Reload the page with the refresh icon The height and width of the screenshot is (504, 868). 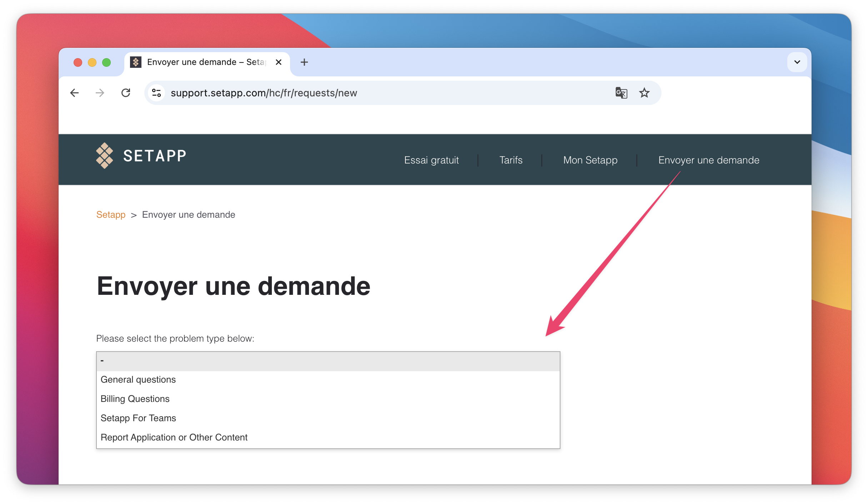[126, 93]
